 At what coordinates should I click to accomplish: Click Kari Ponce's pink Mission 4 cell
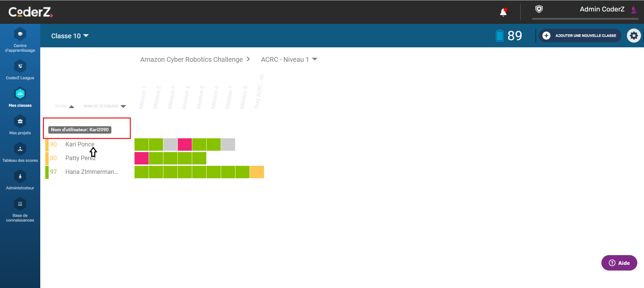pos(185,144)
